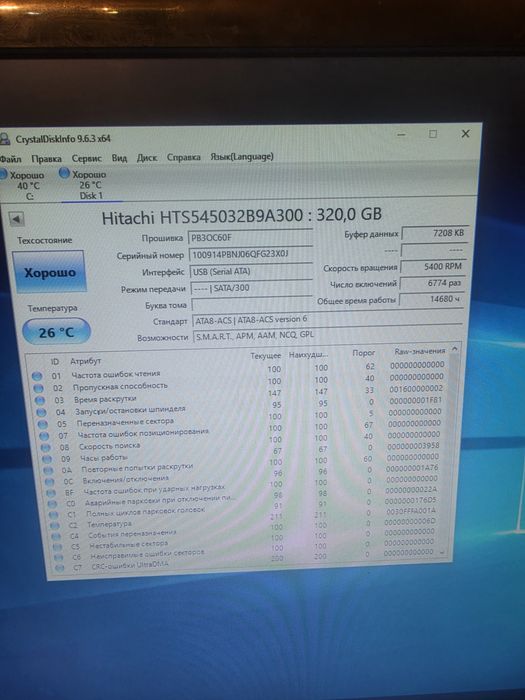Select row Скорость поиска
The height and width of the screenshot is (700, 525).
[242, 443]
